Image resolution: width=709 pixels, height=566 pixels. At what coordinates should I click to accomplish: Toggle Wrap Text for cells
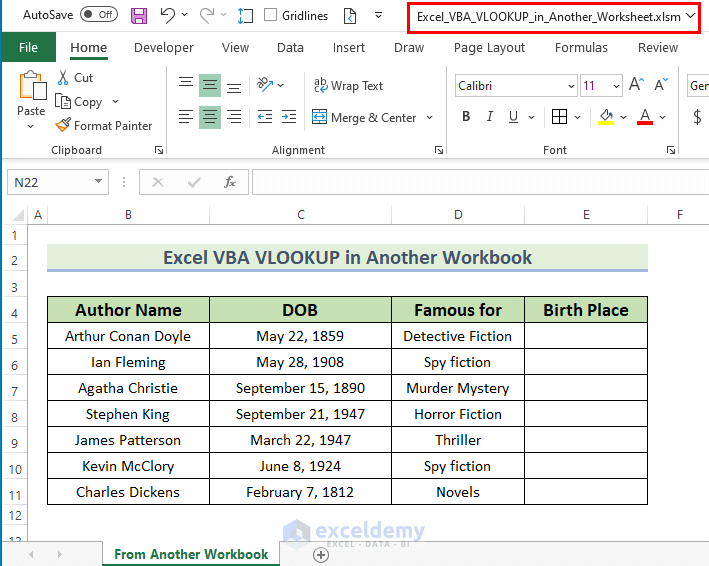348,85
